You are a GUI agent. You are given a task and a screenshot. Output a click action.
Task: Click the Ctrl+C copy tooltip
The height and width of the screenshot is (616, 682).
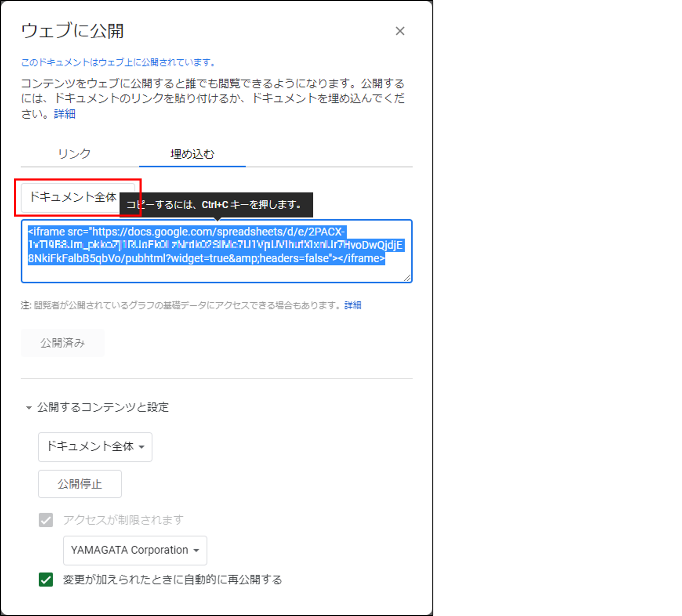[x=217, y=205]
